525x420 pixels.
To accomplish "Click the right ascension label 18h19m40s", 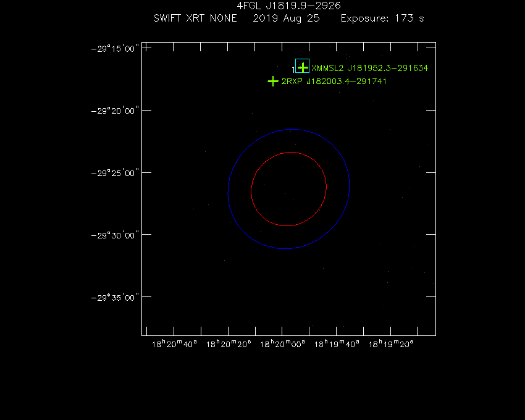I will [337, 344].
